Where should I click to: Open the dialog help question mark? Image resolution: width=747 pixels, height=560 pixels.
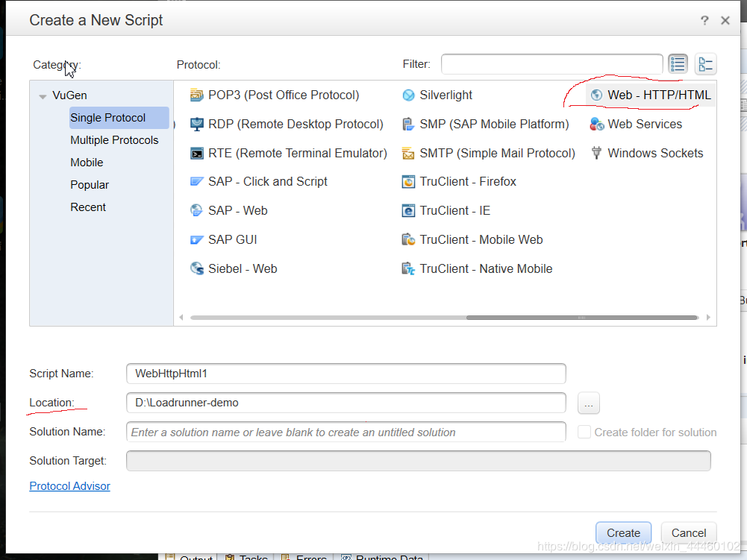(x=704, y=20)
